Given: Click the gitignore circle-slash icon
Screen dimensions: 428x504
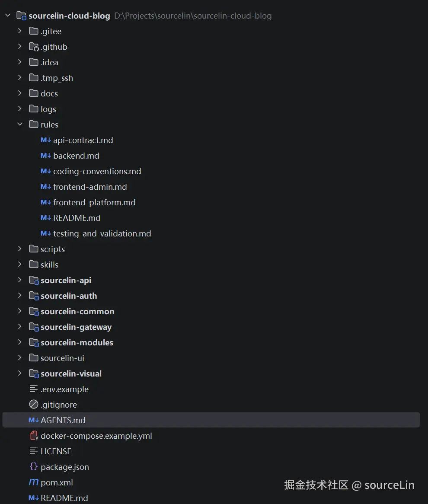Looking at the screenshot, I should (33, 404).
